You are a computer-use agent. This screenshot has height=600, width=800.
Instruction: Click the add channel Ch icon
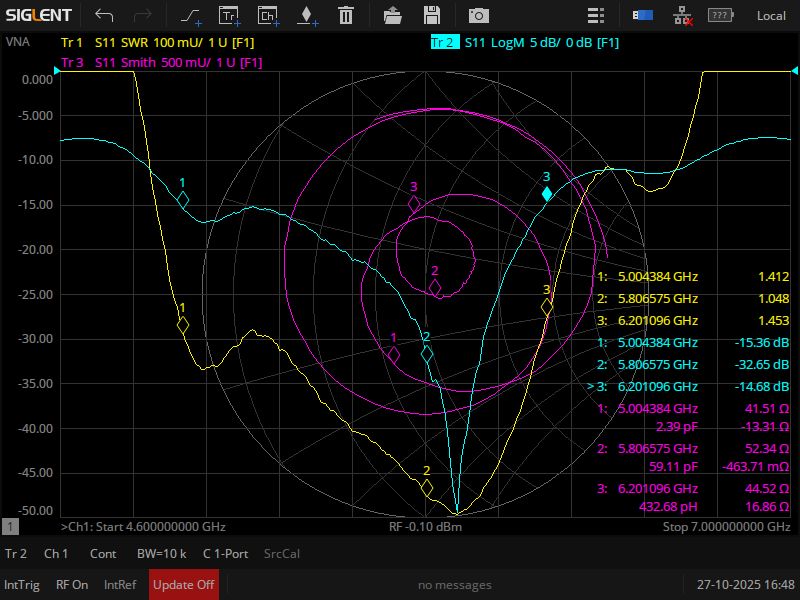268,15
